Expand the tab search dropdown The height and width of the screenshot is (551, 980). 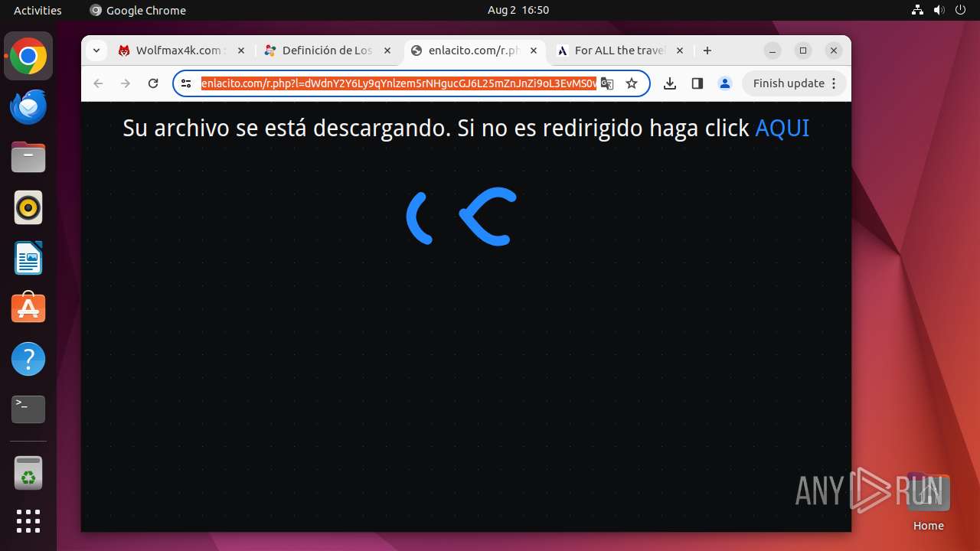[96, 51]
